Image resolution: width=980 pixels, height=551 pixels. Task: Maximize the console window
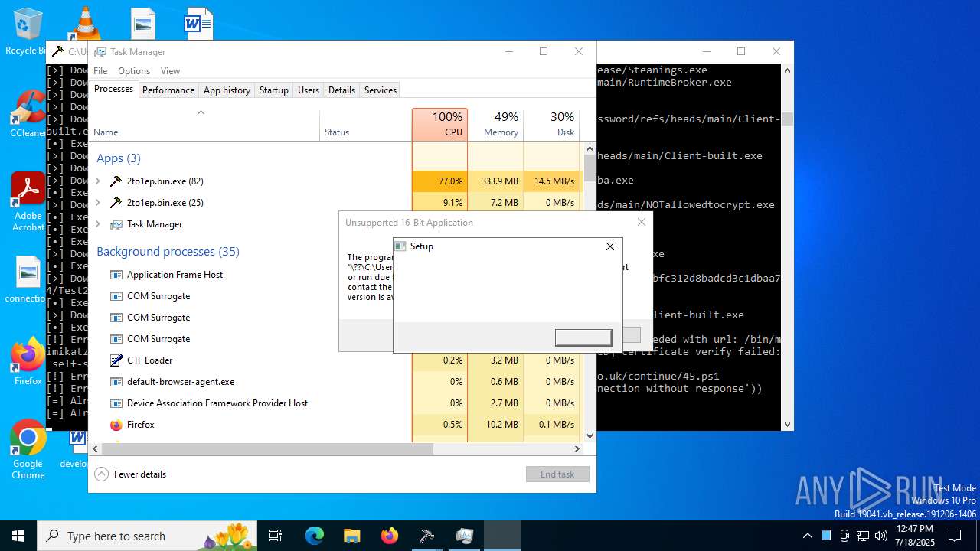[741, 51]
